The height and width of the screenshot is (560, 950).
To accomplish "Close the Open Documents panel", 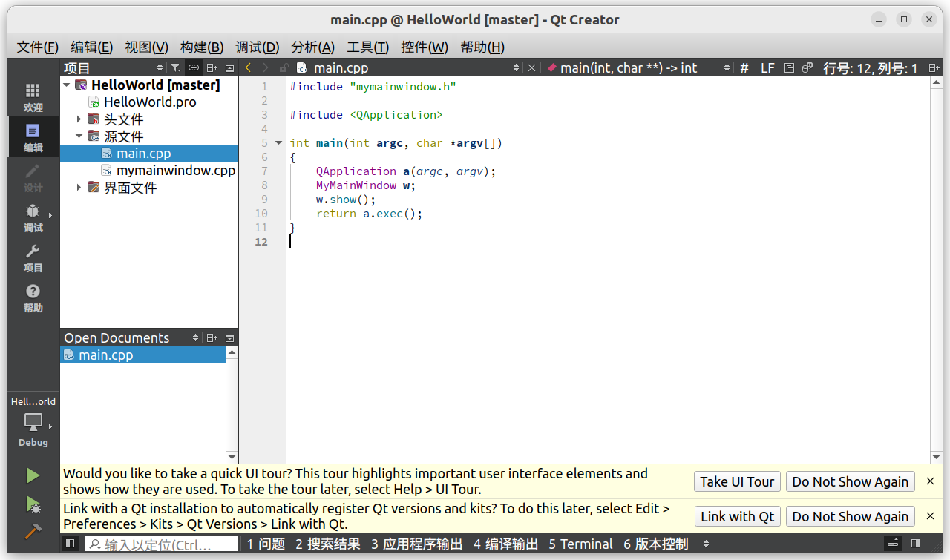I will coord(229,337).
